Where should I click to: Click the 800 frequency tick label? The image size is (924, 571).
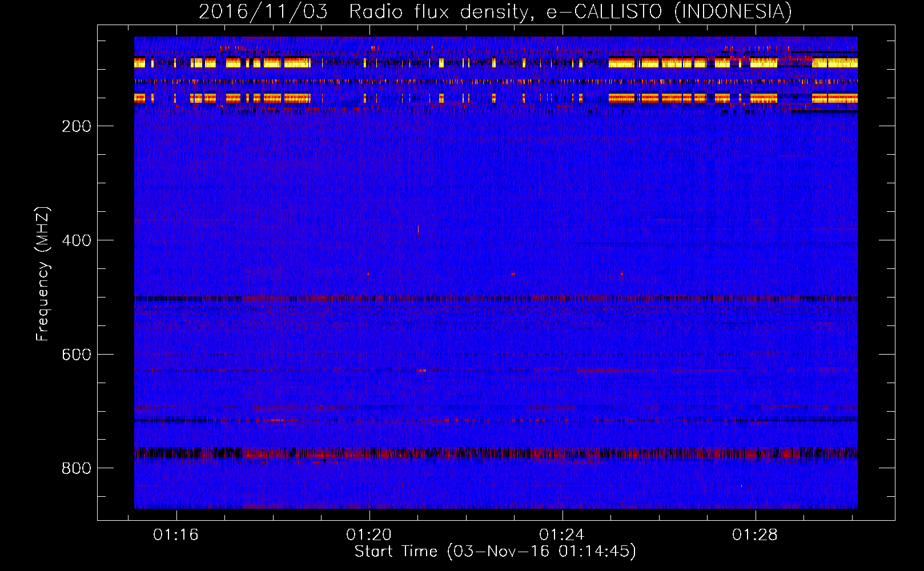coord(77,468)
